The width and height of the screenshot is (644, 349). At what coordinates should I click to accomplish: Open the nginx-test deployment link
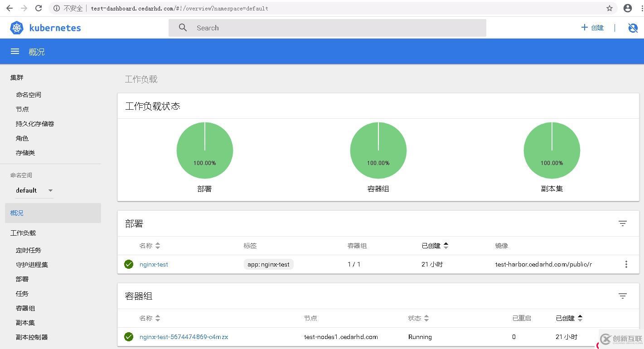tap(154, 264)
